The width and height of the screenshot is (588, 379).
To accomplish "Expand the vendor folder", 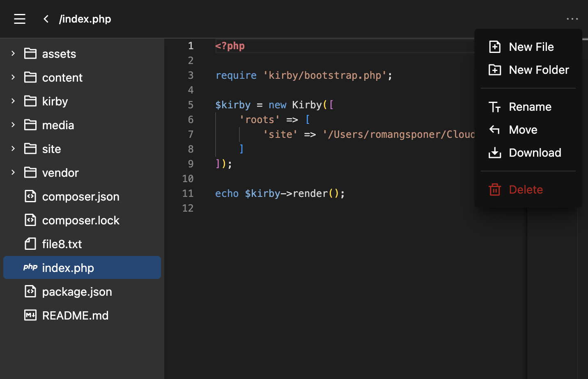I will click(12, 173).
